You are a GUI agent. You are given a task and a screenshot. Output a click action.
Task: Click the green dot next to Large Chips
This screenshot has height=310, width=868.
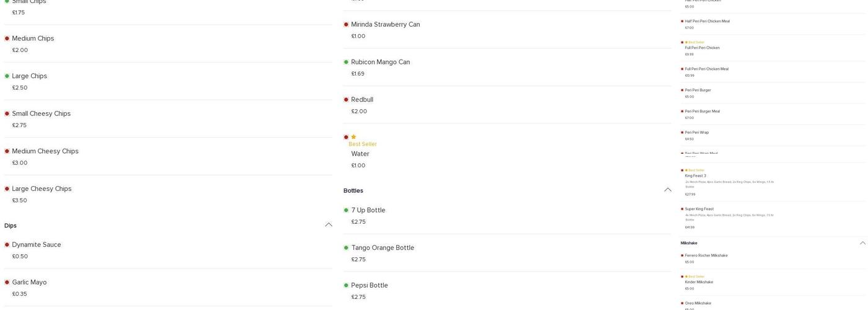(x=7, y=76)
